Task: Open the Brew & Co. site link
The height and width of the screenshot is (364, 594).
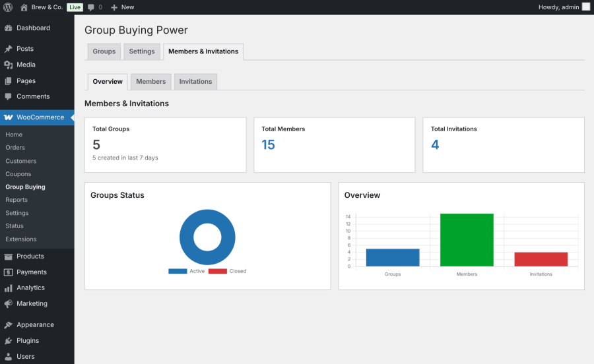Action: click(x=47, y=7)
